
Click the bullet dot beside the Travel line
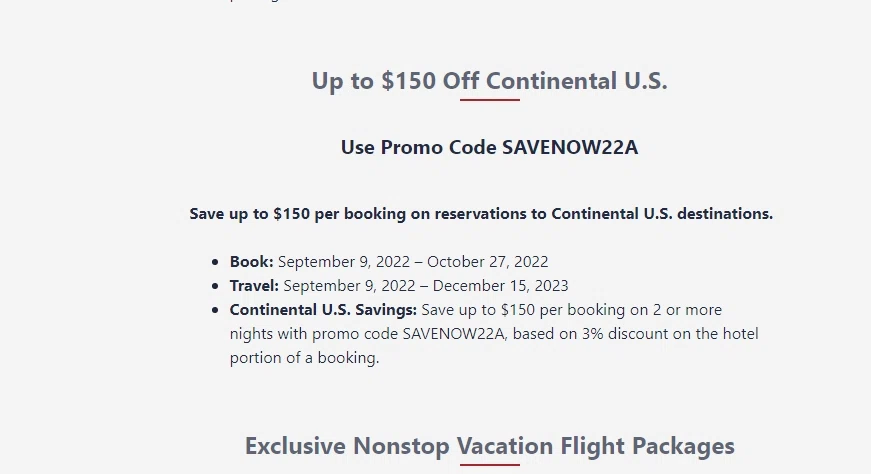(x=215, y=287)
